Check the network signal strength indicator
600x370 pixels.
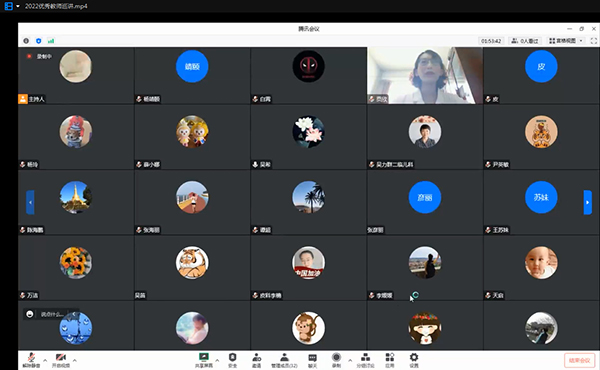pyautogui.click(x=51, y=41)
